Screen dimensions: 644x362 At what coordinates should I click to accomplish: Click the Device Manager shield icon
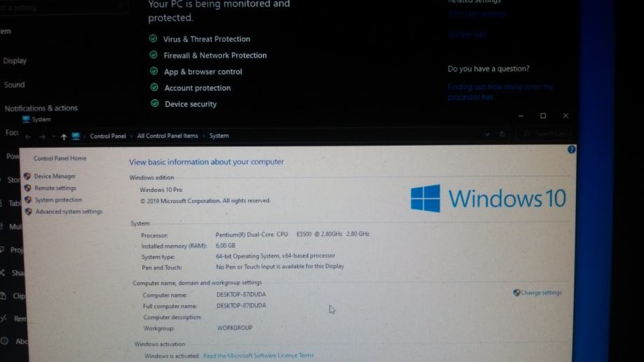27,176
